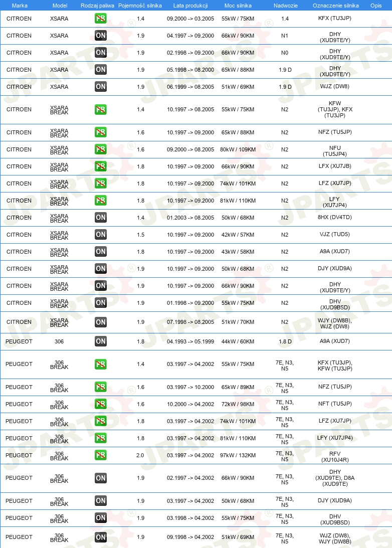Click the petrol icon in the 65kW / 89KM row
This screenshot has width=392, height=548.
[x=101, y=387]
